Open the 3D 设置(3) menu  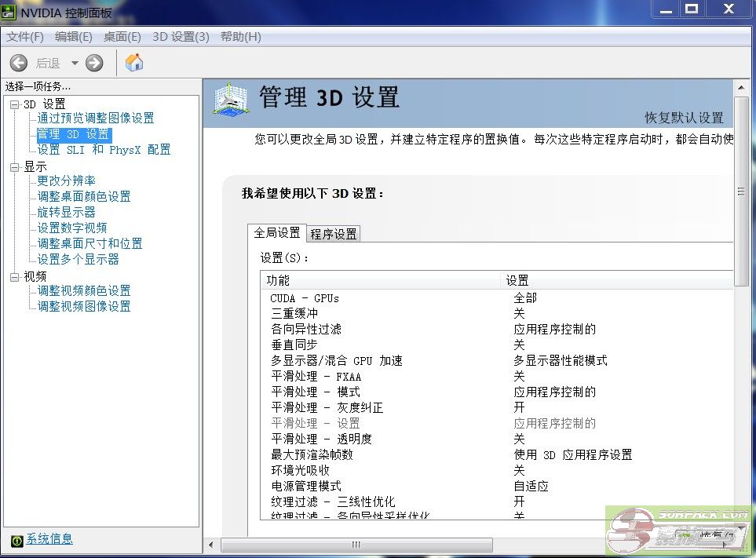181,37
